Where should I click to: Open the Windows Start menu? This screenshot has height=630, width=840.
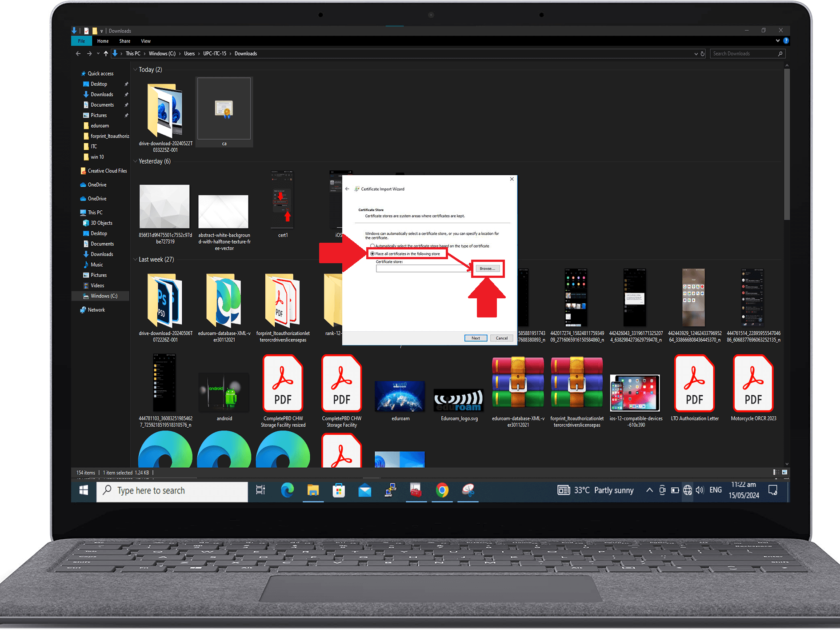click(84, 490)
